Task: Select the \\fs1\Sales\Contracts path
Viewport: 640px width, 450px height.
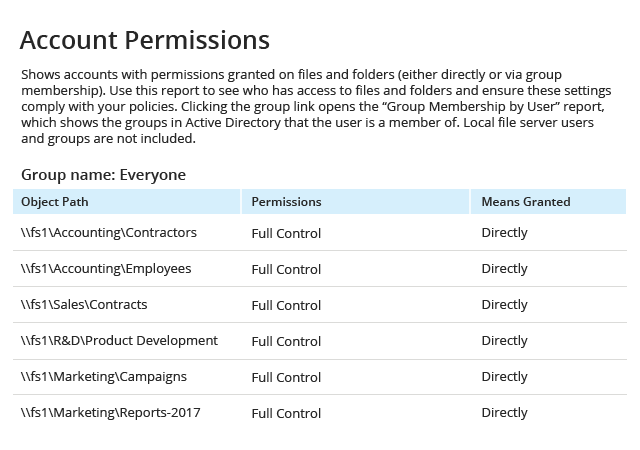Action: 84,305
